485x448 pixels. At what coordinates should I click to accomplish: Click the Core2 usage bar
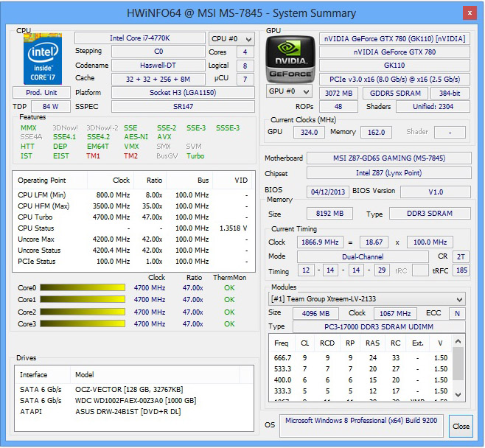pyautogui.click(x=83, y=312)
